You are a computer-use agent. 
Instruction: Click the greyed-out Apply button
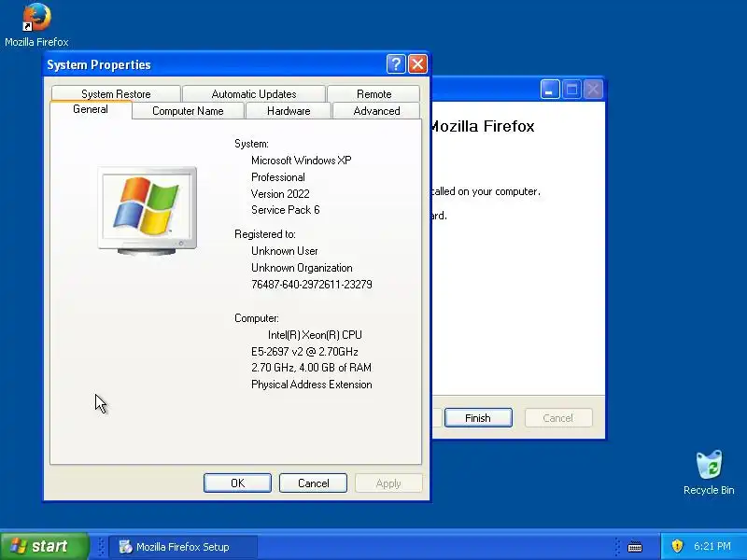coord(388,483)
